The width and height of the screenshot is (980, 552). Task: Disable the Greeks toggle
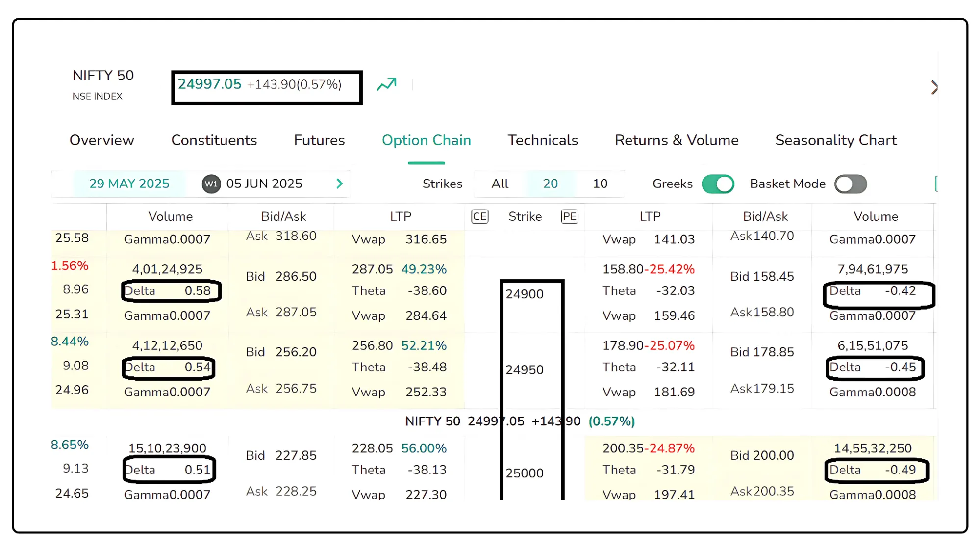718,184
